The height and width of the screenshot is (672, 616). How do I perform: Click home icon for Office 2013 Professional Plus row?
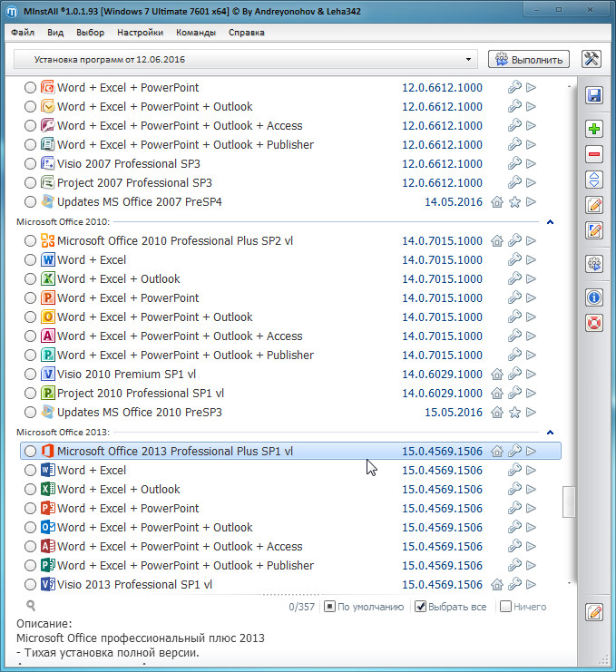497,451
